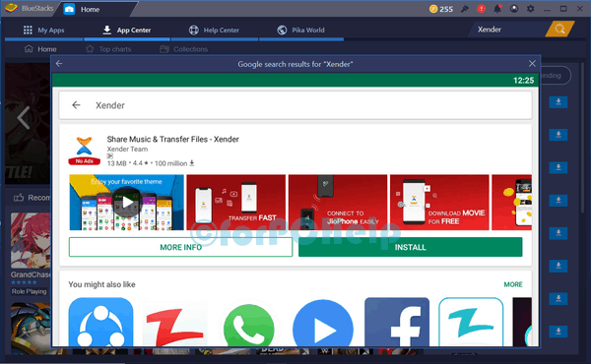The width and height of the screenshot is (591, 364).
Task: Open the Xender app icon
Action: (84, 151)
